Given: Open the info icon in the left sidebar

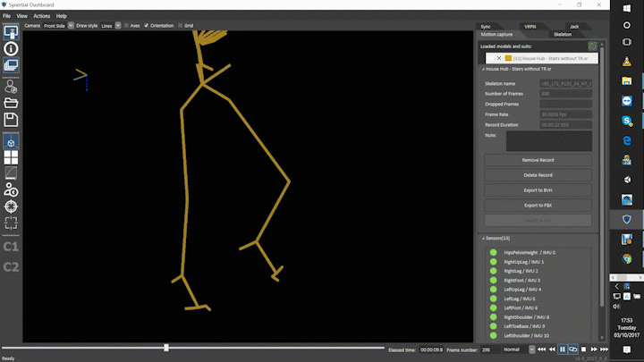Looking at the screenshot, I should pyautogui.click(x=11, y=49).
